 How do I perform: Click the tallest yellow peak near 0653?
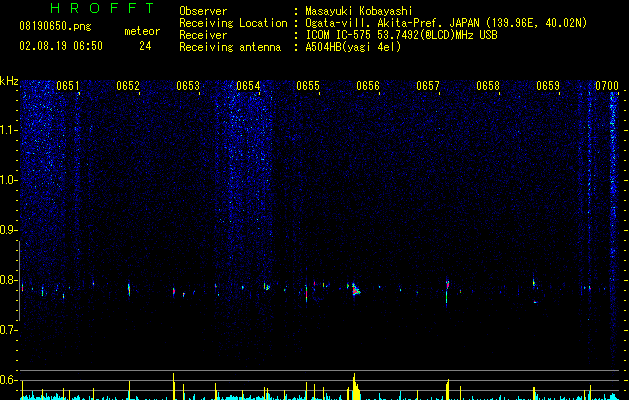click(174, 386)
